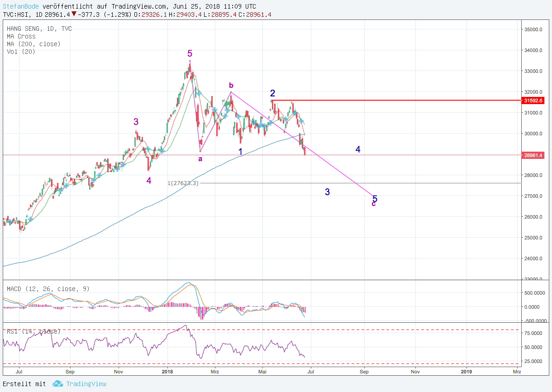Click the 28961.4 current price label
Screen dimensions: 552x392
[x=533, y=155]
